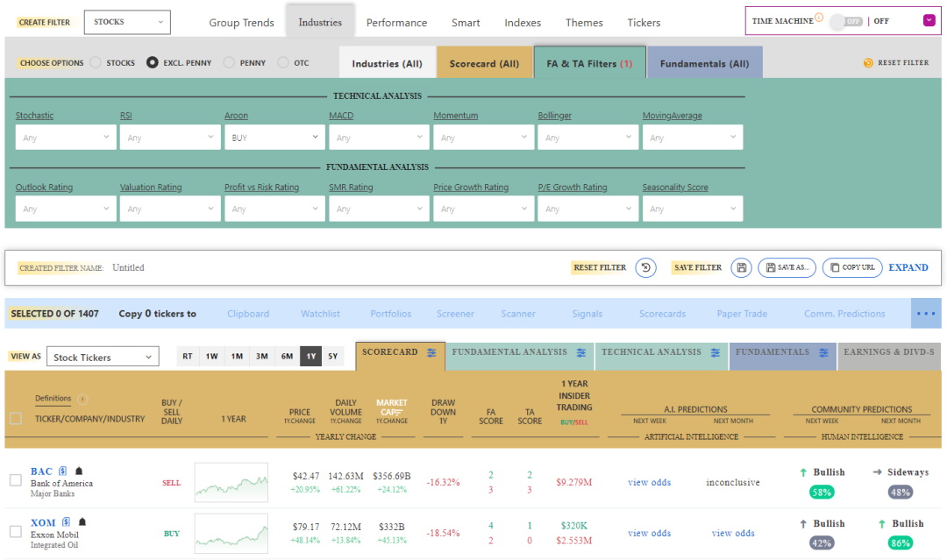The height and width of the screenshot is (560, 947).
Task: Open the Outlook Rating dropdown
Action: pyautogui.click(x=66, y=208)
